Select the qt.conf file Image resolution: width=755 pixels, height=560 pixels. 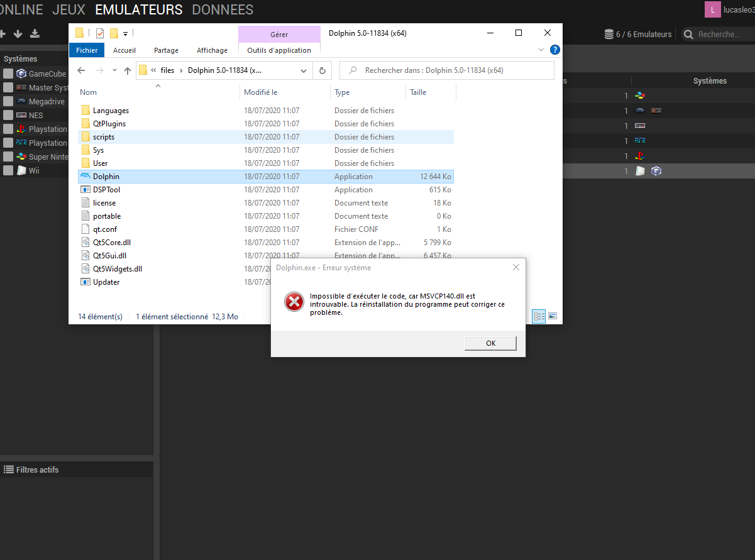point(105,229)
